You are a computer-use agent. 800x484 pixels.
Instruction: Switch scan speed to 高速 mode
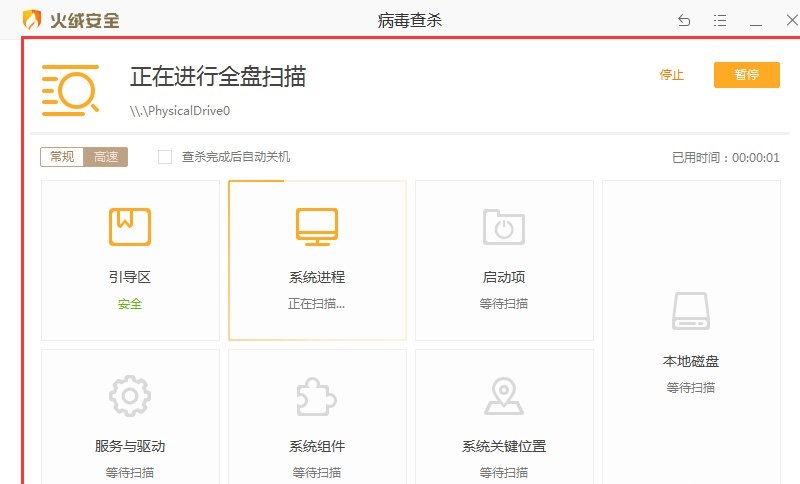click(x=106, y=157)
